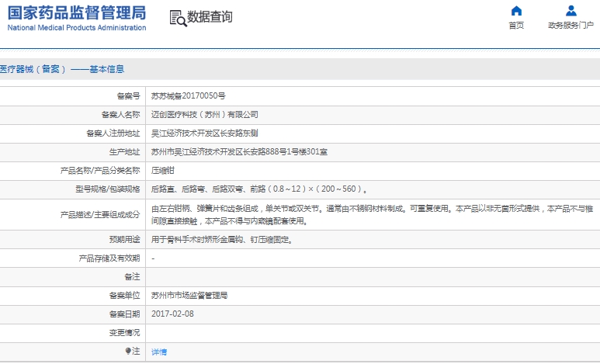
Task: Click the dash value for 产品存储及有效期
Action: [153, 258]
